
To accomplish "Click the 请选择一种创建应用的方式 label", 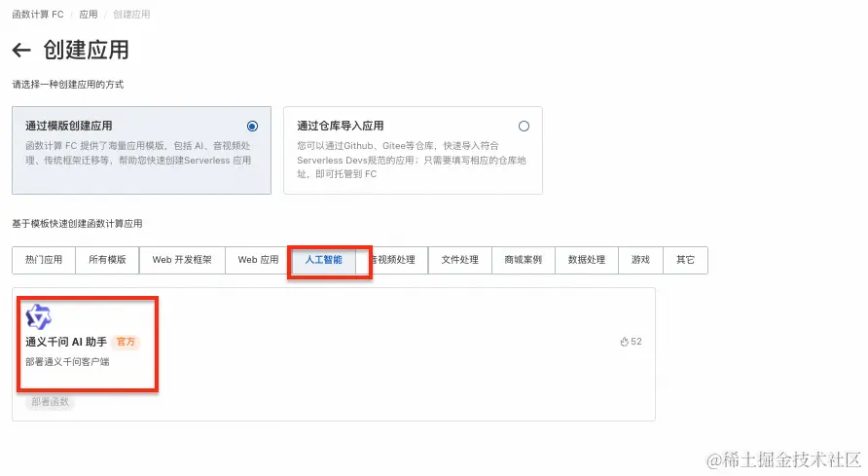I will coord(68,85).
